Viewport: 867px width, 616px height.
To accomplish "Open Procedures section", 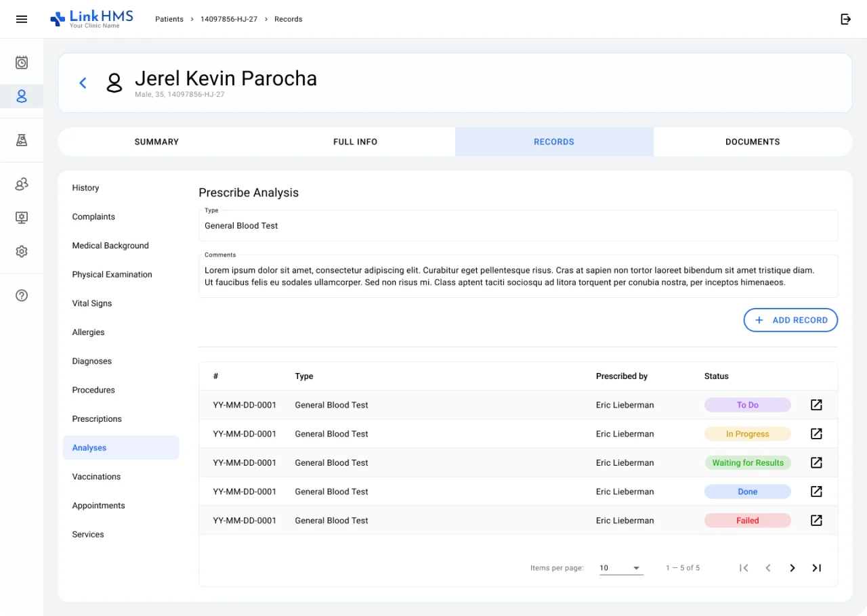I will coord(121,390).
